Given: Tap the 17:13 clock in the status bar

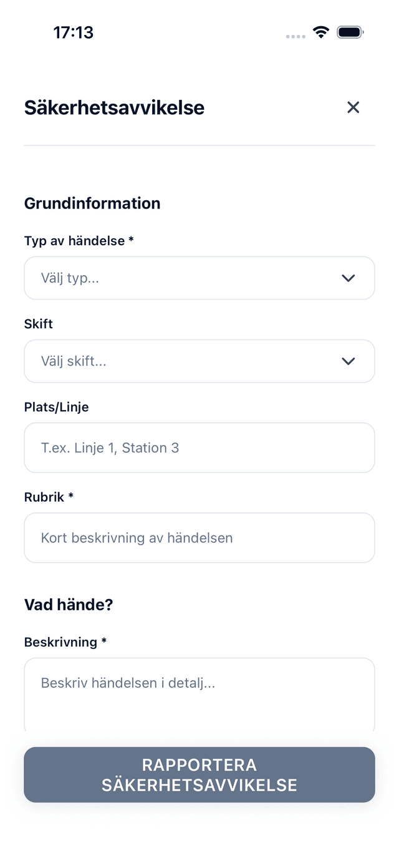Looking at the screenshot, I should pos(73,32).
